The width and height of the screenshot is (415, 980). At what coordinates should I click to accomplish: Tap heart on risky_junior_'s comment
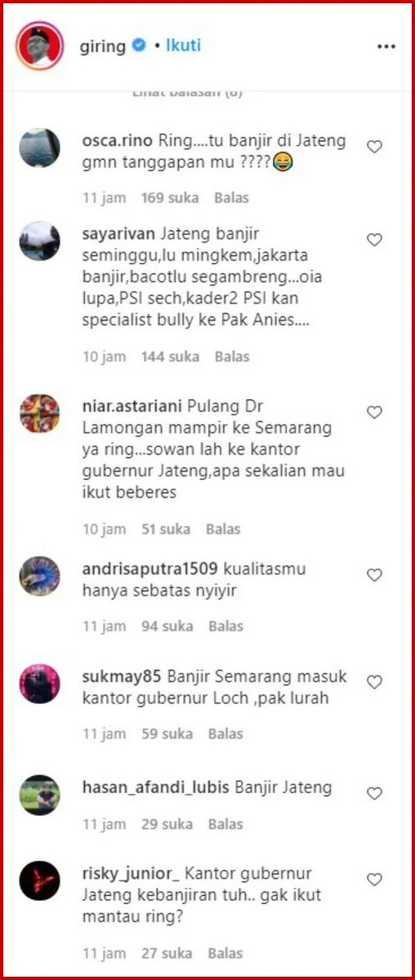[x=374, y=880]
